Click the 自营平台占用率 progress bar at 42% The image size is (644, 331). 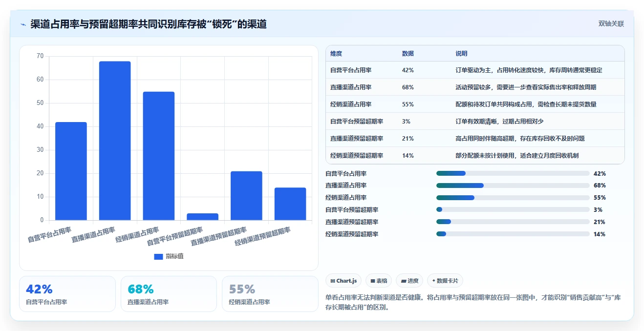(x=513, y=173)
